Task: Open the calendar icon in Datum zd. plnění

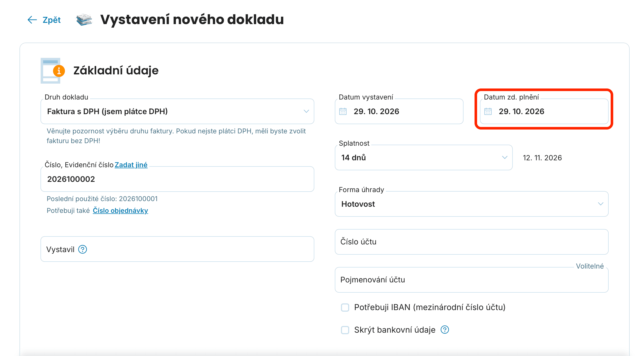Action: coord(488,112)
